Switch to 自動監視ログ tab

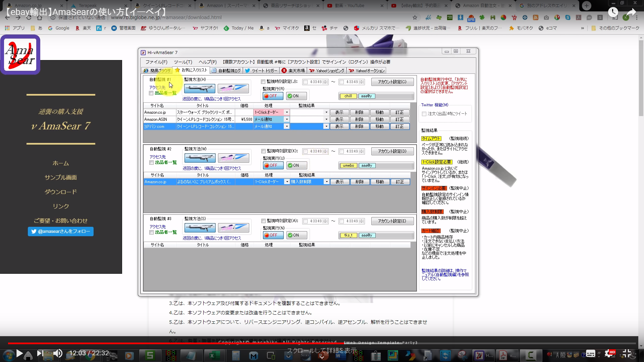pos(226,70)
